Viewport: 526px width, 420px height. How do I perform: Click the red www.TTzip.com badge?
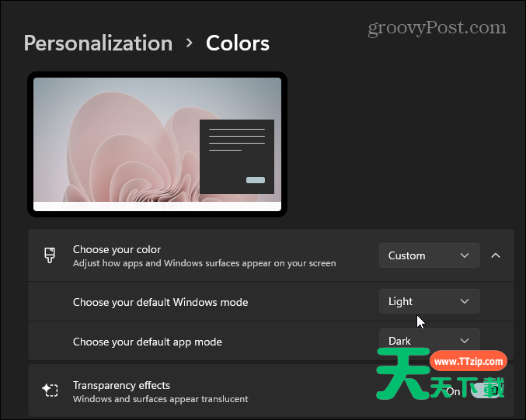(469, 362)
